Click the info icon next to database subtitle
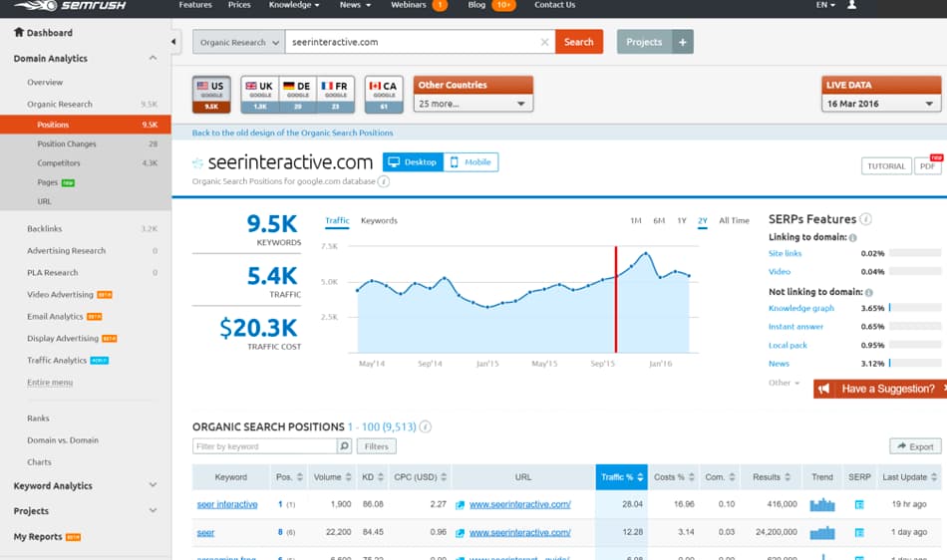The height and width of the screenshot is (560, 947). (384, 181)
